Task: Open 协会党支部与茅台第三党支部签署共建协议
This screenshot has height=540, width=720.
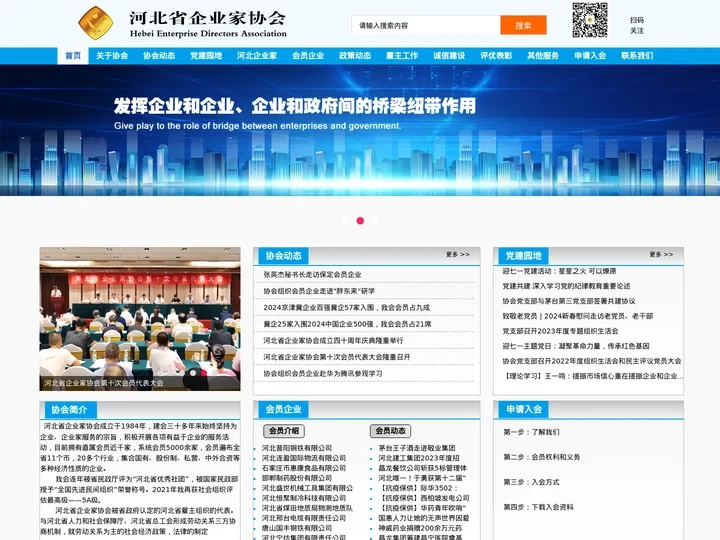Action: (x=569, y=301)
